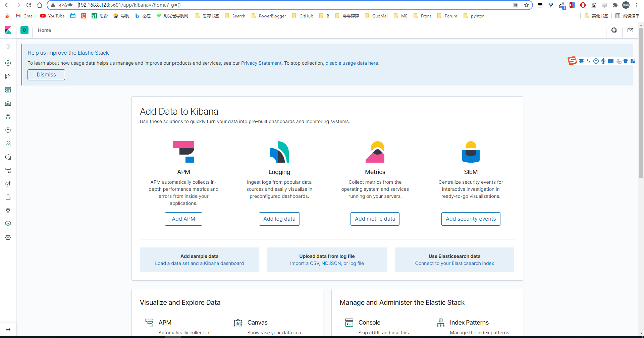Open the YouTube bookmark
This screenshot has height=338, width=644.
click(52, 16)
